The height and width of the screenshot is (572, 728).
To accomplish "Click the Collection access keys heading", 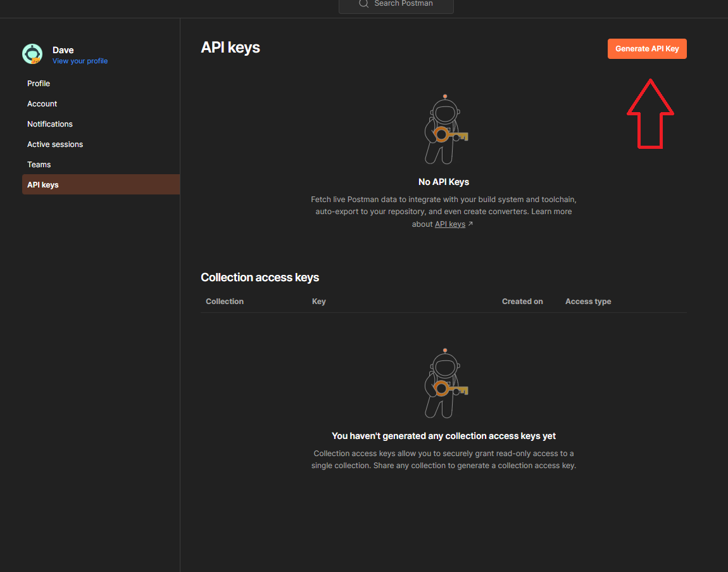I will pyautogui.click(x=260, y=277).
